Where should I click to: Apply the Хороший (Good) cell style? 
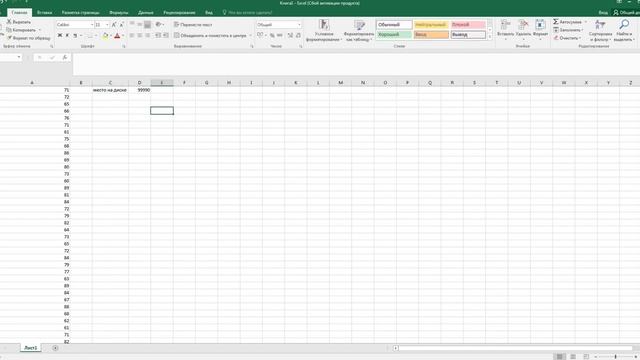[394, 35]
